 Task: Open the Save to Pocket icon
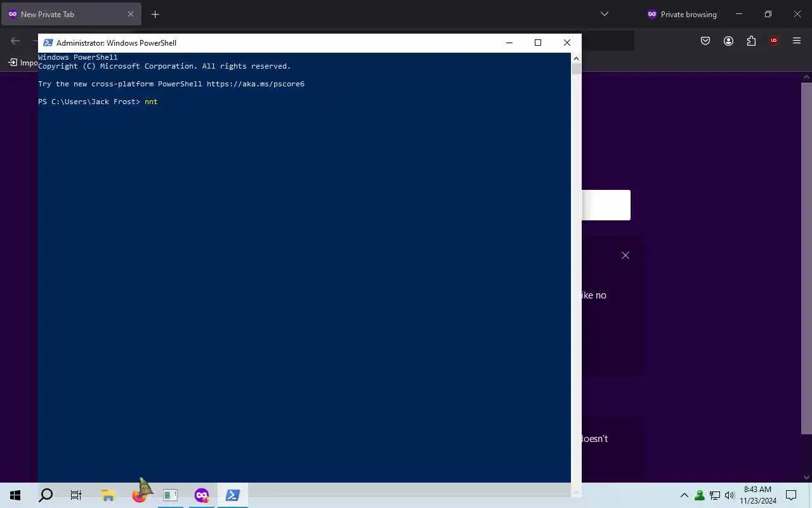tap(705, 41)
